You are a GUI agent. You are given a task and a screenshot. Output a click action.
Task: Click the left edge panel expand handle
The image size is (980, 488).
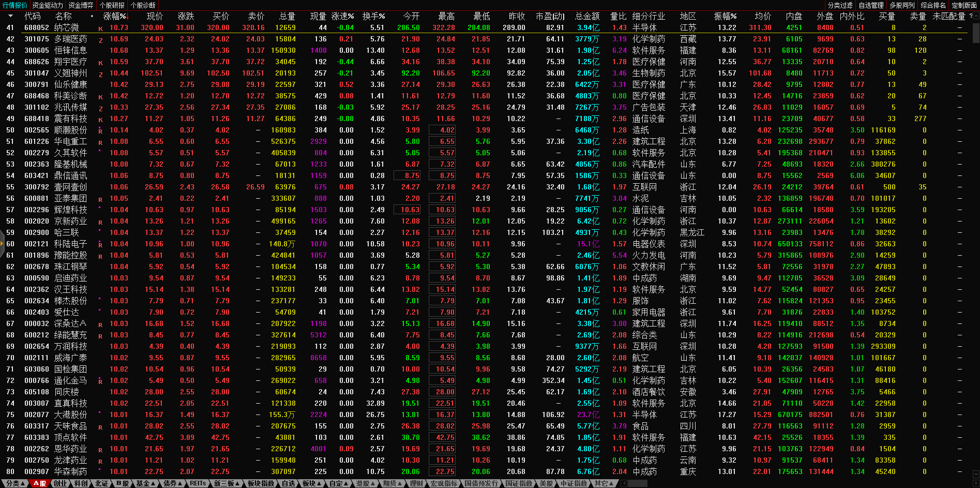pyautogui.click(x=2, y=243)
